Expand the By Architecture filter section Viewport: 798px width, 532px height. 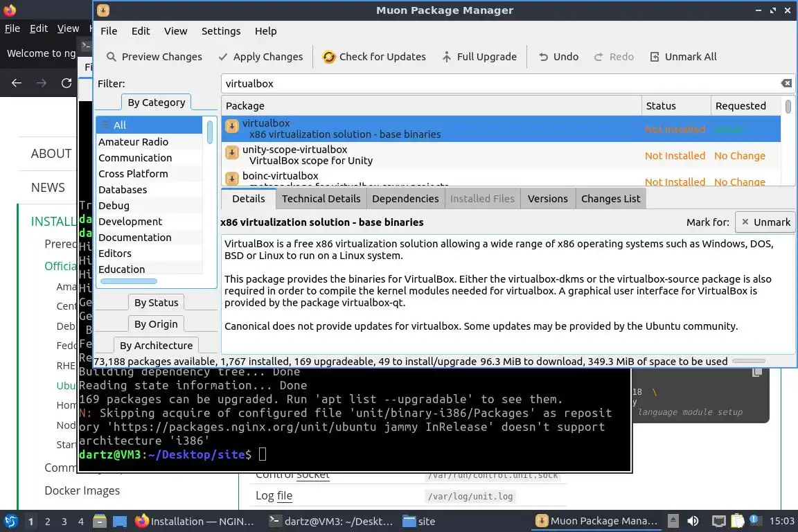click(157, 345)
